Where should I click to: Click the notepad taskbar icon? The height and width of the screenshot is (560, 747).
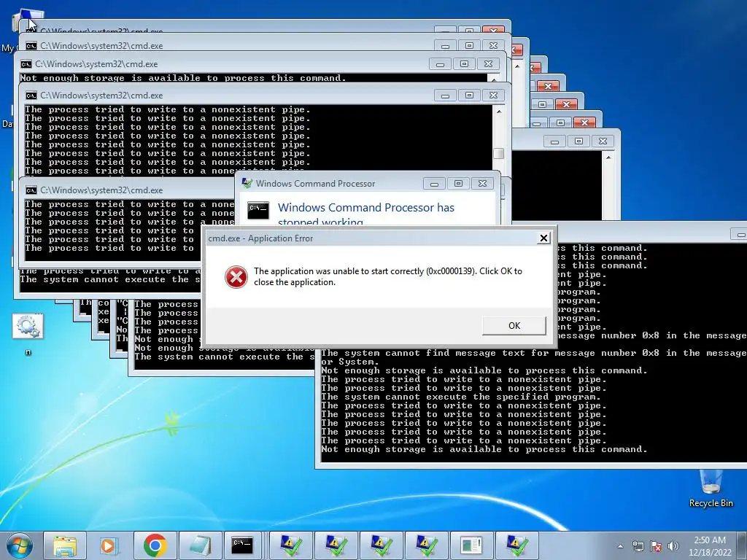tap(200, 545)
